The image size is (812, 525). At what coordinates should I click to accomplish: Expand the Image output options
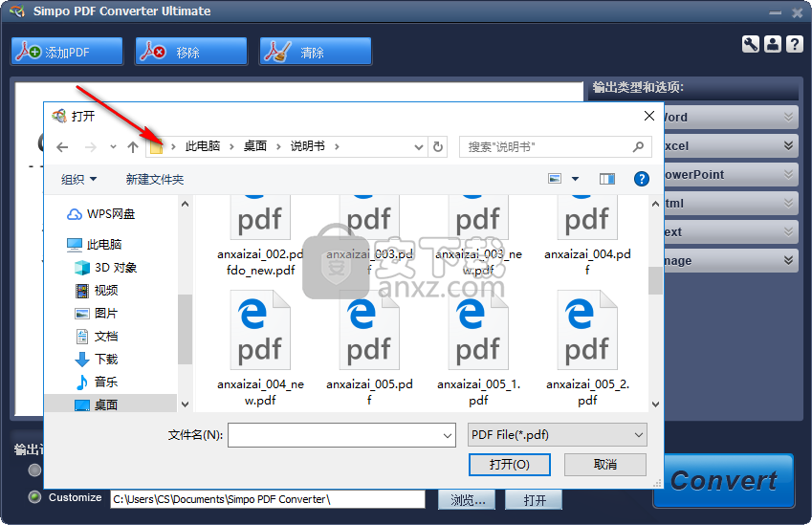pos(788,260)
